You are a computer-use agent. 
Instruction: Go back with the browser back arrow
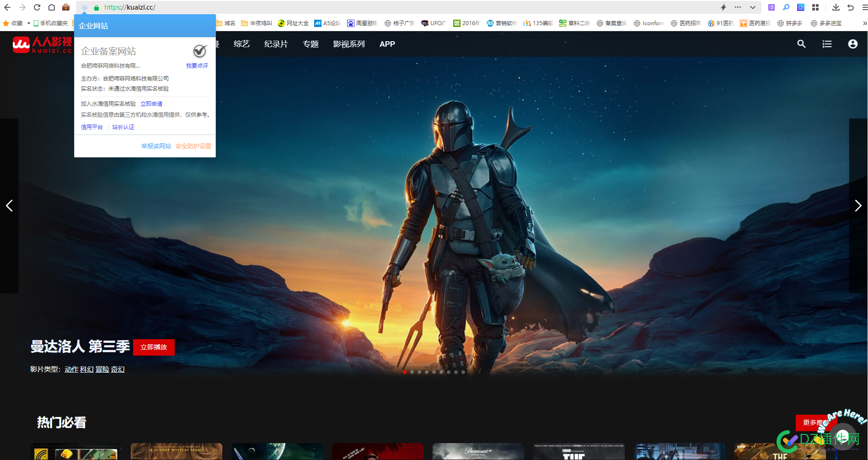[7, 7]
